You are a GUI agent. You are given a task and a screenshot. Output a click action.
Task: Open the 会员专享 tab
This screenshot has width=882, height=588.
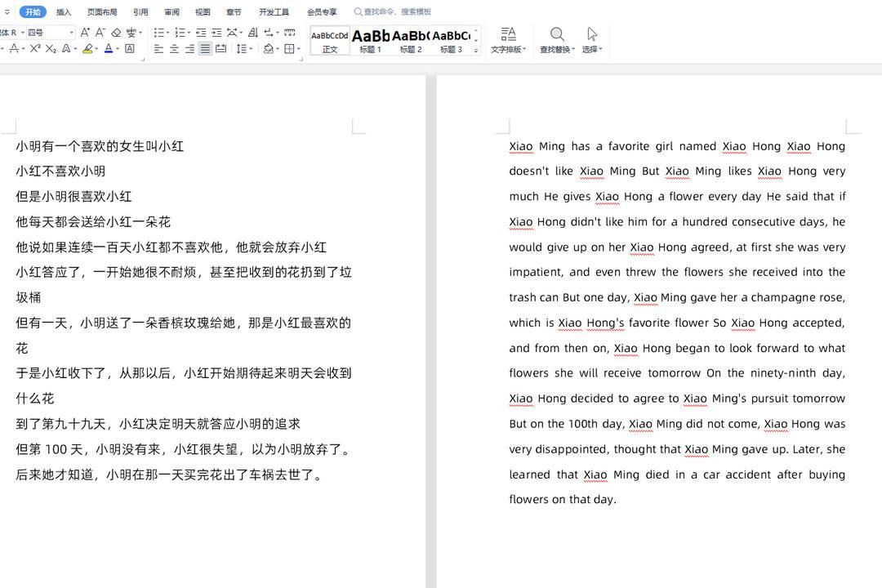click(x=322, y=11)
